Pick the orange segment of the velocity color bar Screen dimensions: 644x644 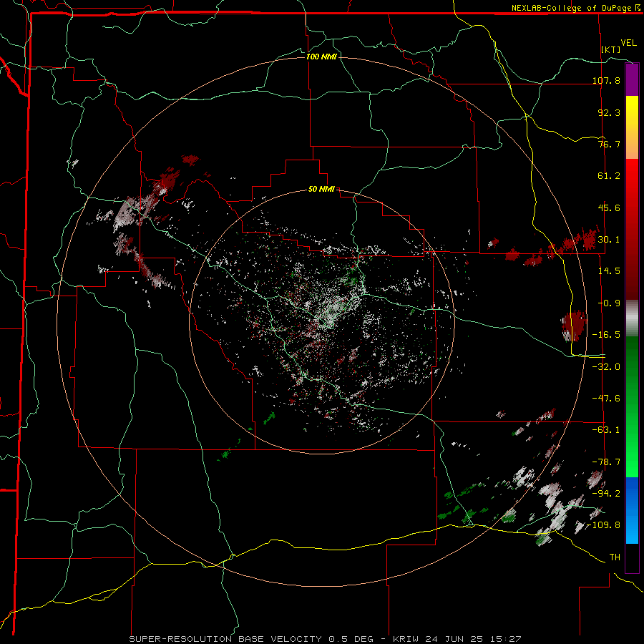point(632,144)
